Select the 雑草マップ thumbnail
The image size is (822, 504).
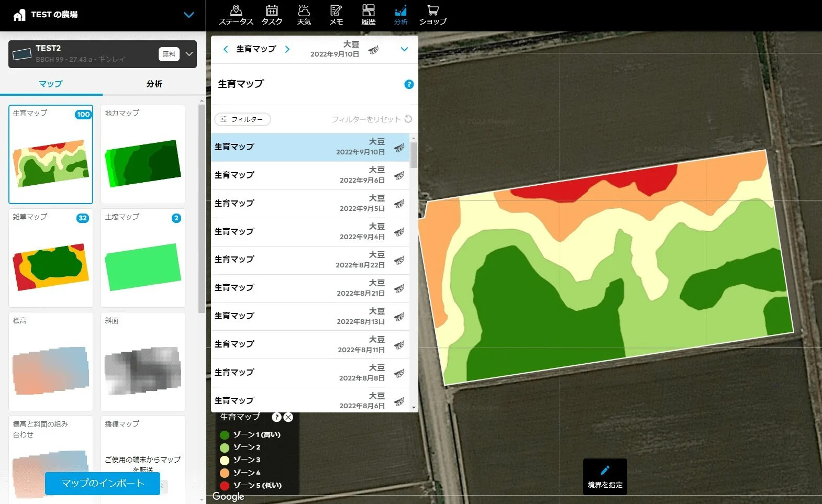pyautogui.click(x=51, y=259)
